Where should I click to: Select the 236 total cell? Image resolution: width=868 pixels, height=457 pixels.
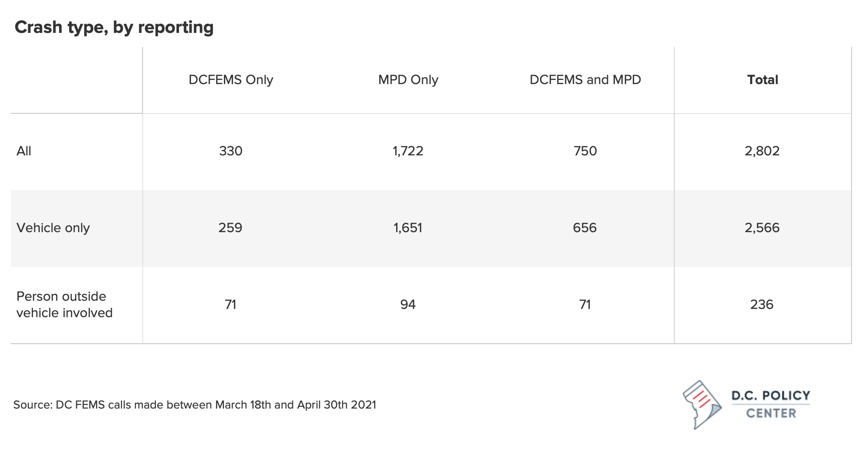click(x=762, y=304)
